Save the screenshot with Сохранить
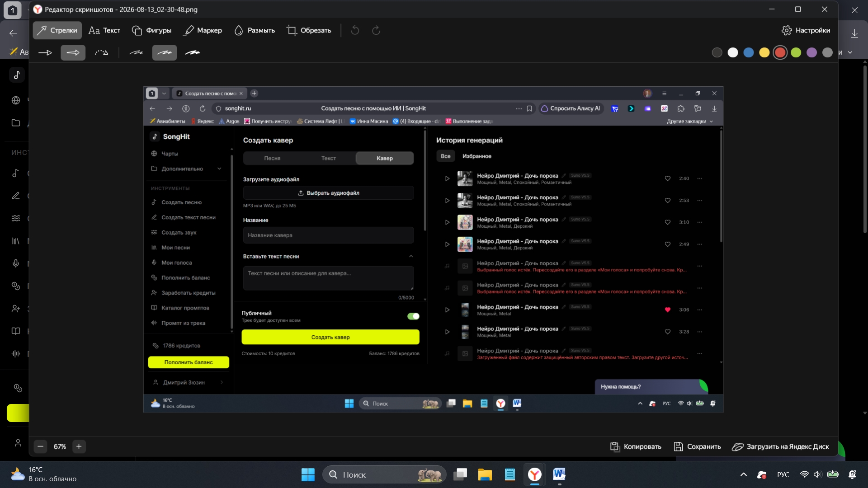 698,446
